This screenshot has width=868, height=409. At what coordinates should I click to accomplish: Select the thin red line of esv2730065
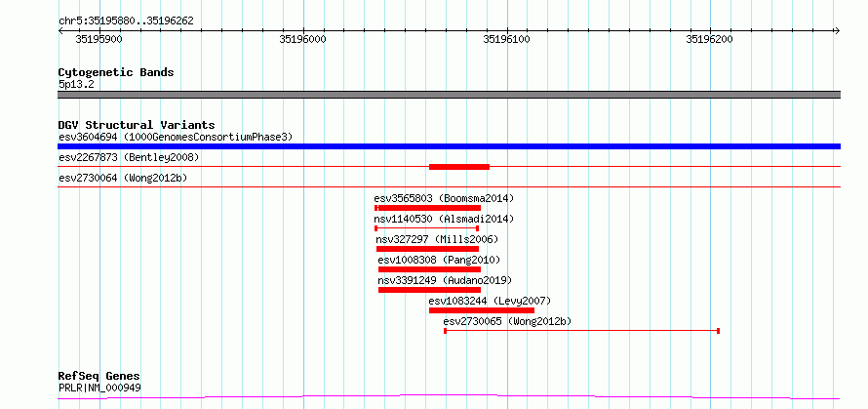click(x=581, y=331)
